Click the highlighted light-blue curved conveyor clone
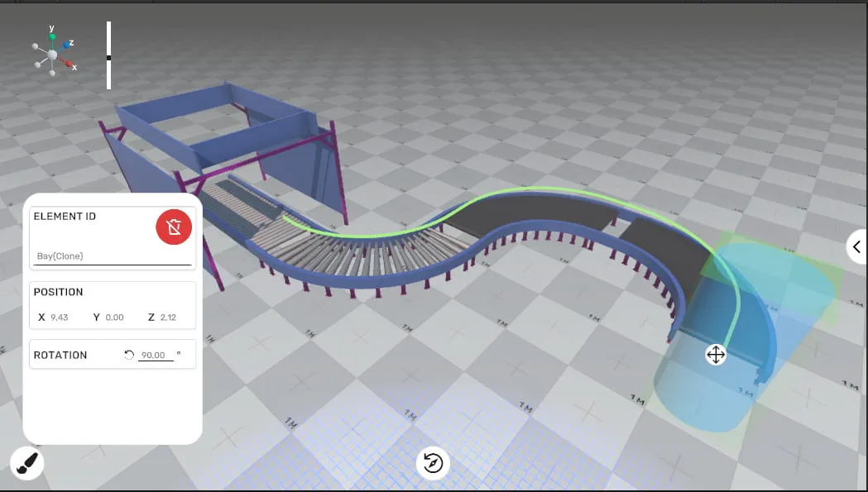Image resolution: width=868 pixels, height=492 pixels. coord(720,389)
